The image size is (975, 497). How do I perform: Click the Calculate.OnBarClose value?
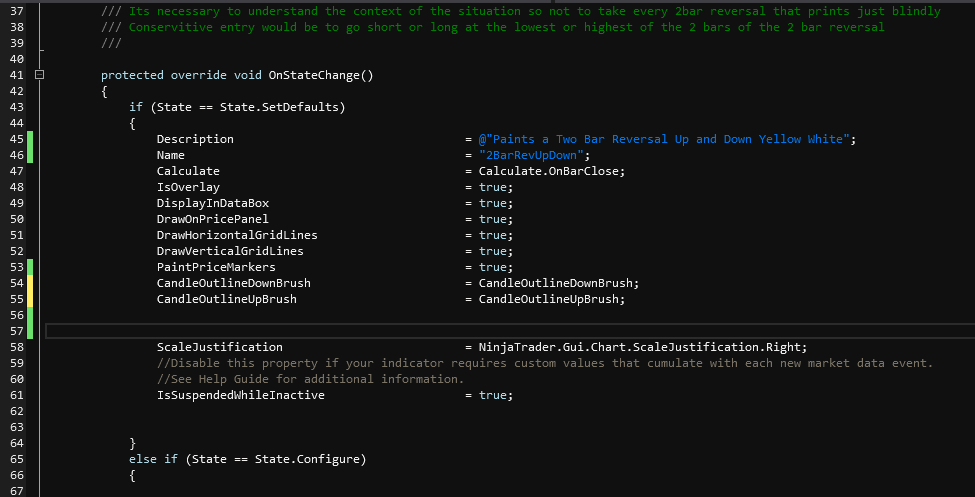click(x=551, y=171)
